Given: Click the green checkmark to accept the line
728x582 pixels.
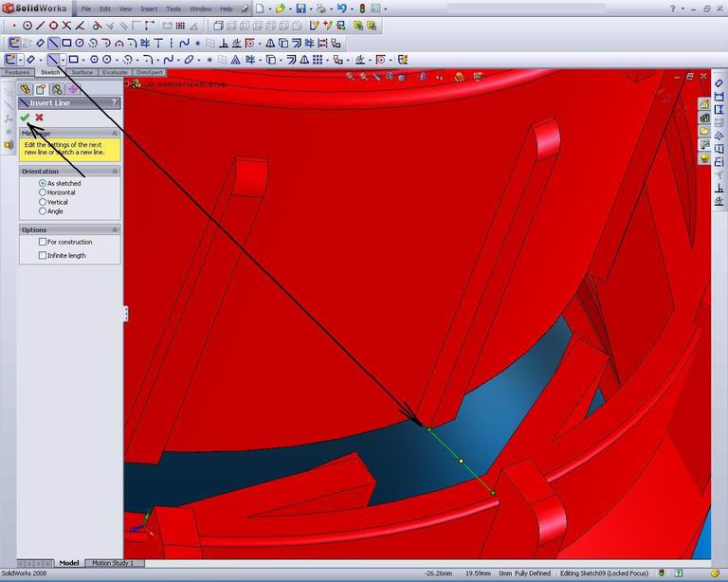Looking at the screenshot, I should tap(25, 118).
